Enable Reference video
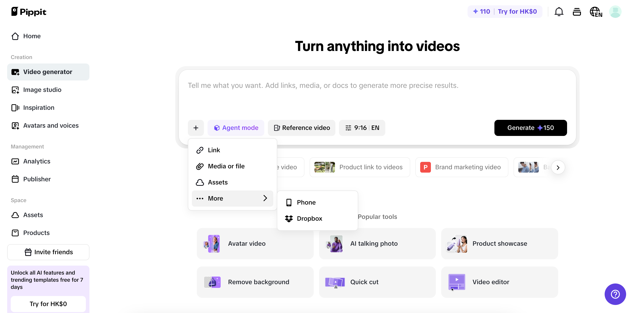This screenshot has height=313, width=644. (x=301, y=128)
